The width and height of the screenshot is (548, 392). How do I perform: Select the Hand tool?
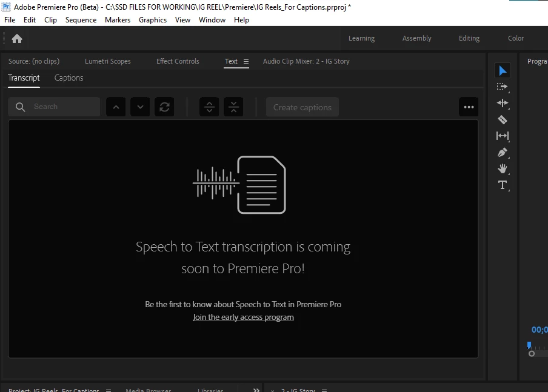tap(503, 169)
